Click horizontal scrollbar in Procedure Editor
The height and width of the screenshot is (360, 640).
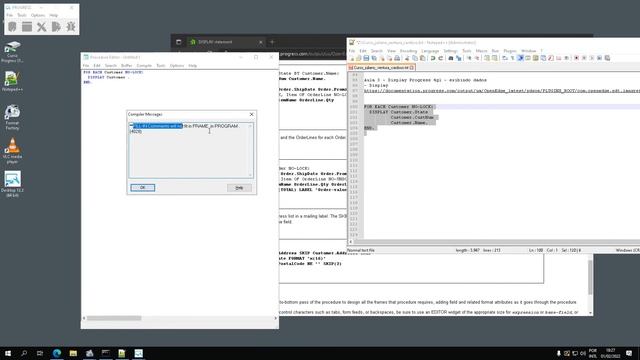(114, 318)
